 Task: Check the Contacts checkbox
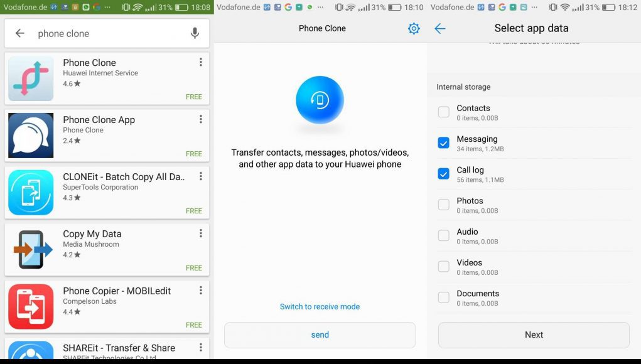pyautogui.click(x=443, y=112)
